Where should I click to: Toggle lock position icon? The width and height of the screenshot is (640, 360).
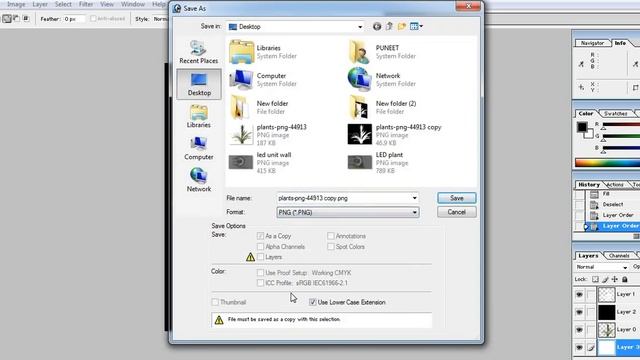(x=615, y=280)
